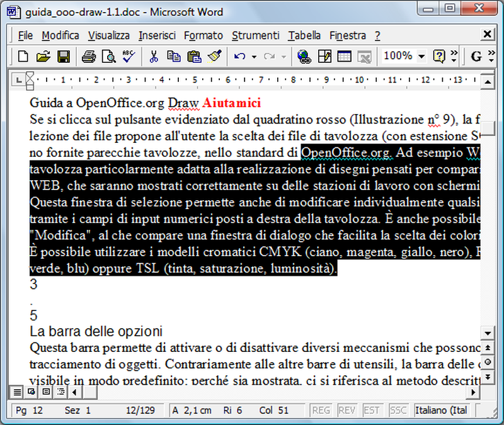Click the first-line indent marker on ruler

point(30,76)
